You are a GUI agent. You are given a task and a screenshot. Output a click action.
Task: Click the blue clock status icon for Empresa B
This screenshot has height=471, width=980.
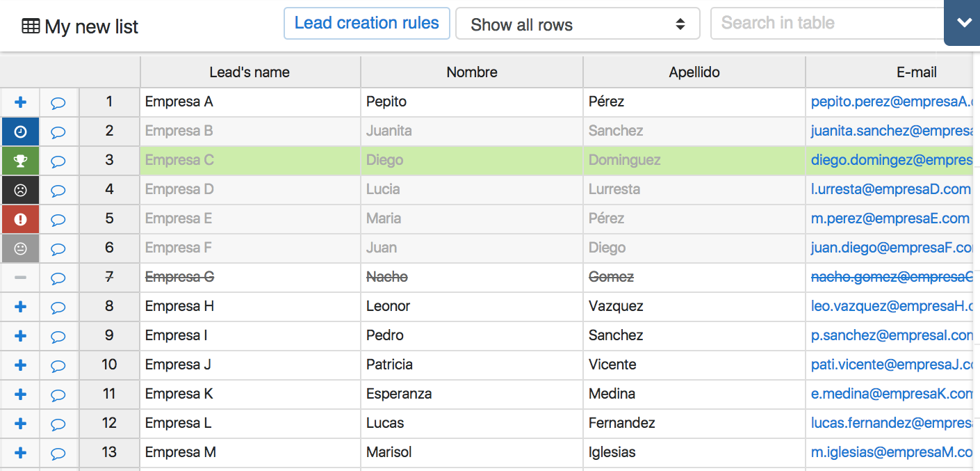(x=20, y=131)
